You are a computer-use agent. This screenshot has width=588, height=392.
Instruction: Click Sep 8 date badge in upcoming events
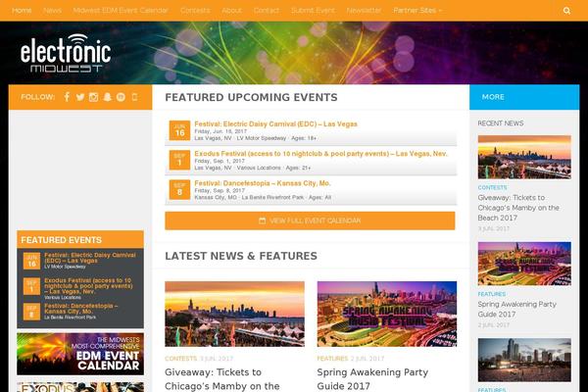coord(179,189)
